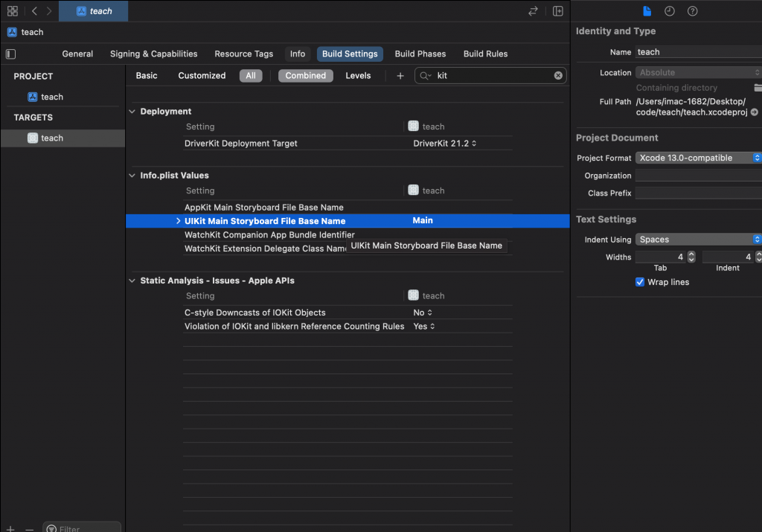
Task: Click teach target icon in Static Analysis header
Action: tap(413, 295)
